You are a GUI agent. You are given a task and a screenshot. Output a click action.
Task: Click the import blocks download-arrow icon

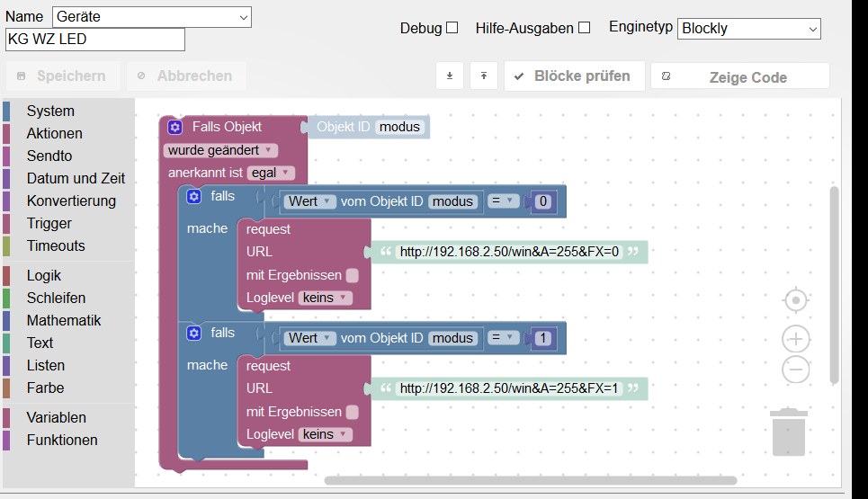(x=450, y=76)
